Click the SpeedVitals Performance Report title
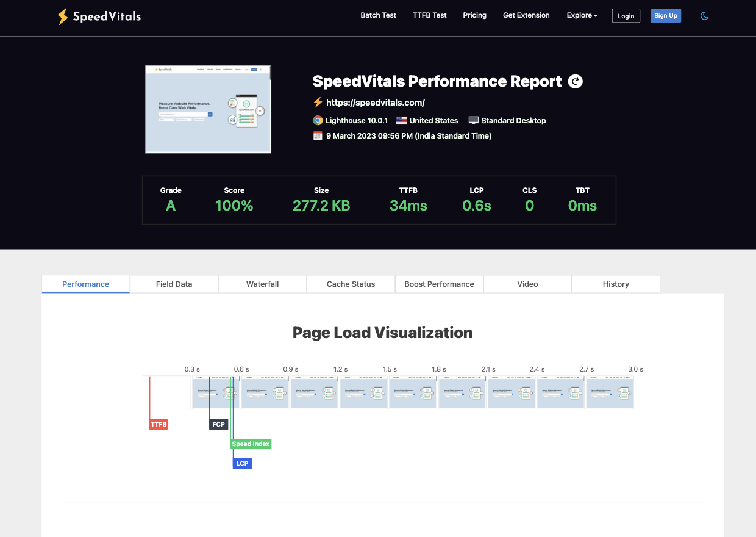 coord(437,81)
